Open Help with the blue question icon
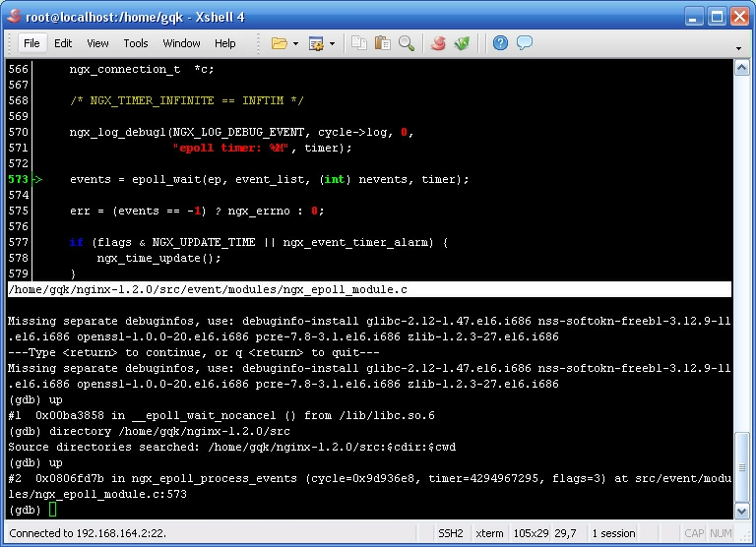 [x=500, y=43]
